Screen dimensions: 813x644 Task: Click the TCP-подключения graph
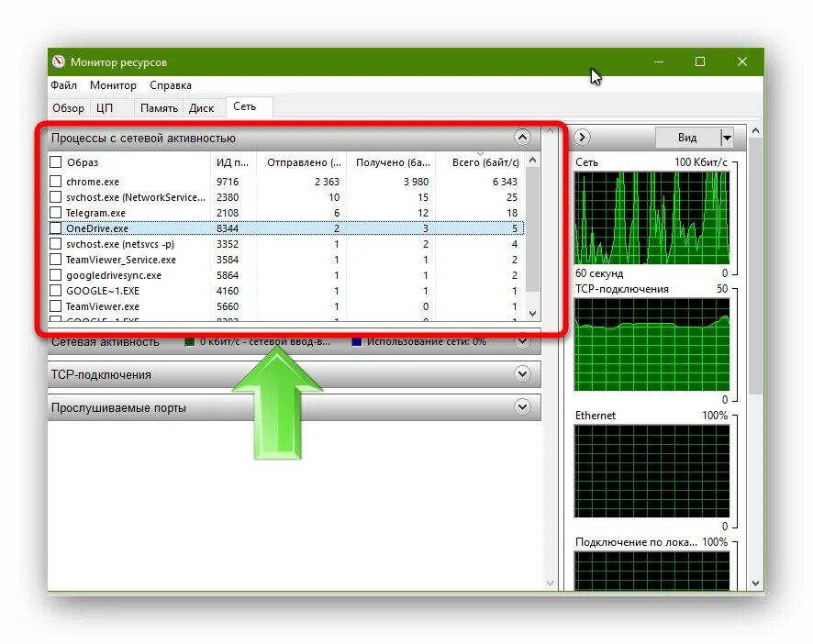click(x=652, y=345)
